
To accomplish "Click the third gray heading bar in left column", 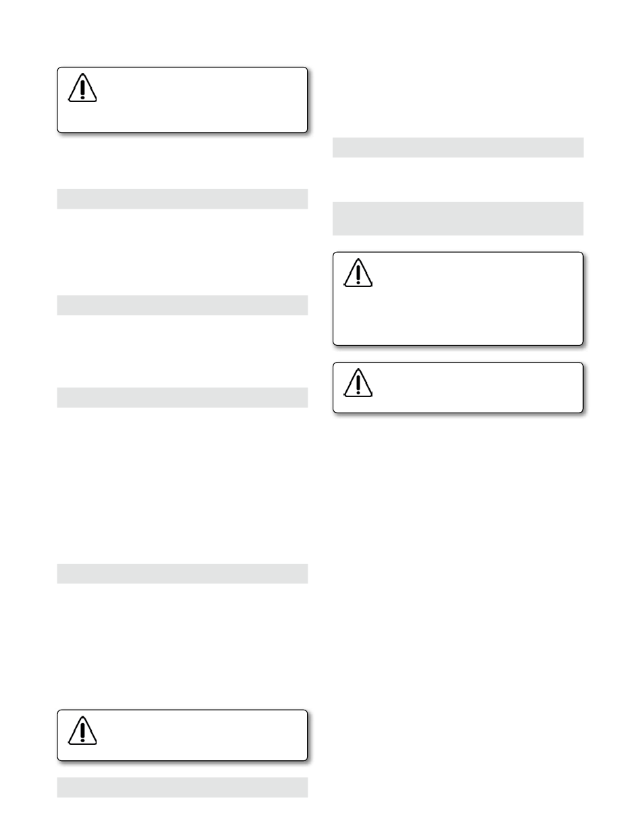I will [x=182, y=397].
